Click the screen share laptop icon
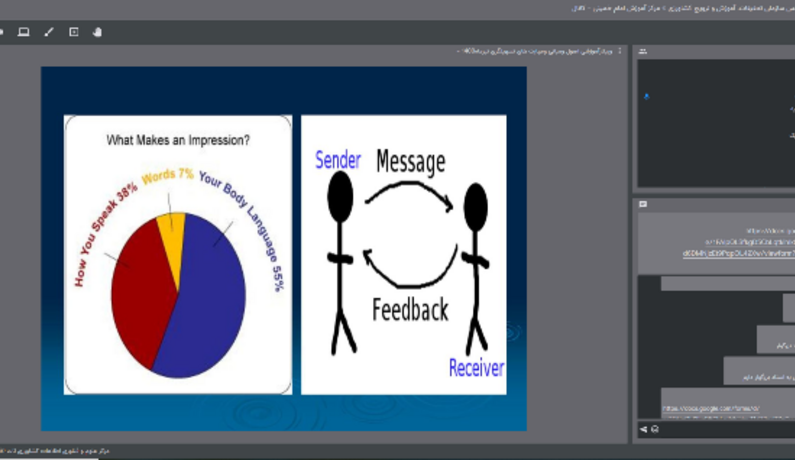795x460 pixels. click(x=23, y=32)
